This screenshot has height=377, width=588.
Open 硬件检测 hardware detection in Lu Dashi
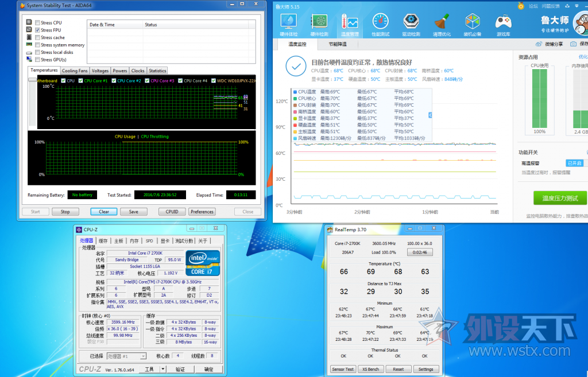(319, 25)
